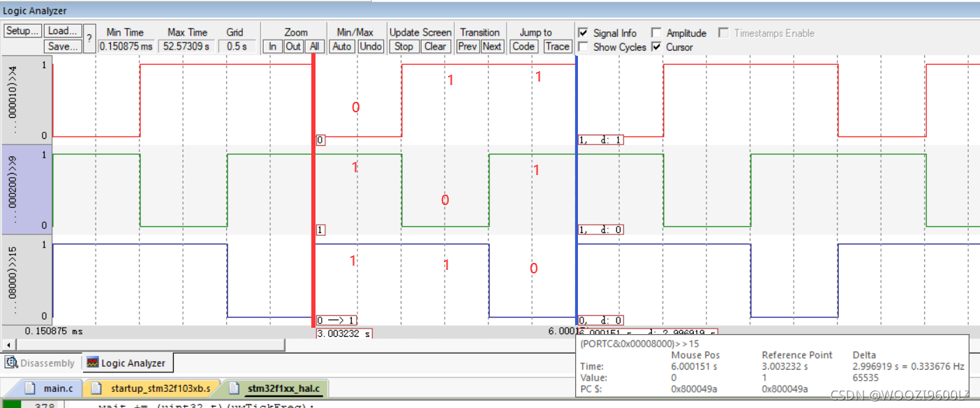Screen dimensions: 980x408
Task: Click the Load... button
Action: [x=63, y=31]
